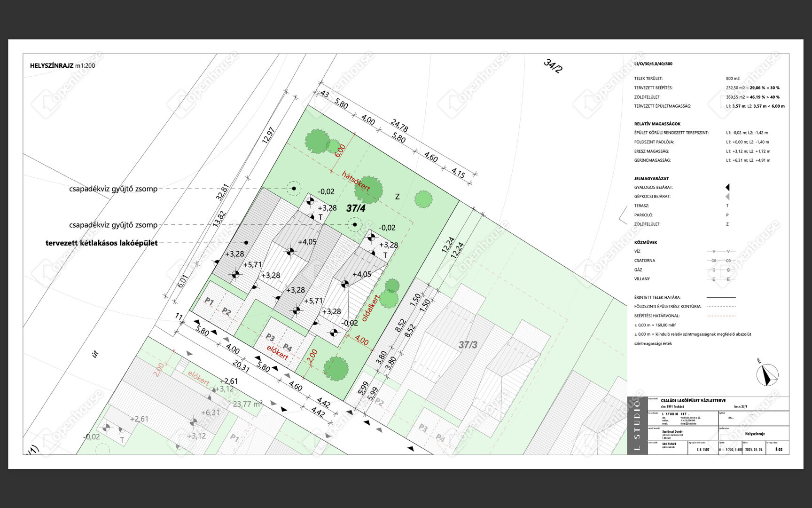Click the red oldalkert label
Viewport: 812px width, 508px height.
[x=370, y=309]
